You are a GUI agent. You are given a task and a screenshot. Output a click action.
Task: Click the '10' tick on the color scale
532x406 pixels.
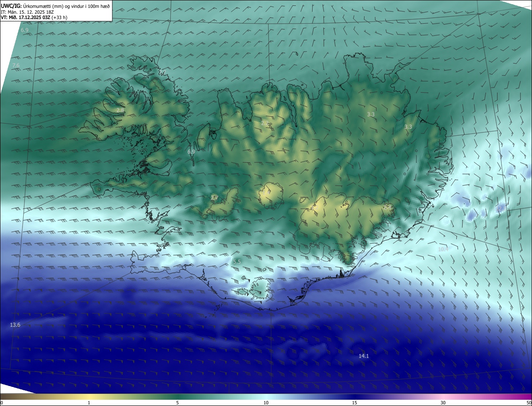[266, 403]
